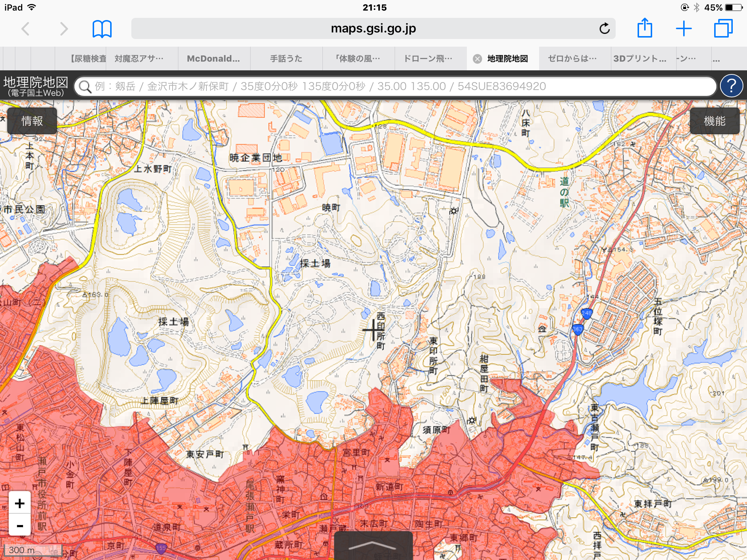The width and height of the screenshot is (747, 560).
Task: Switch to the ドローン飛… tab
Action: coord(427,59)
